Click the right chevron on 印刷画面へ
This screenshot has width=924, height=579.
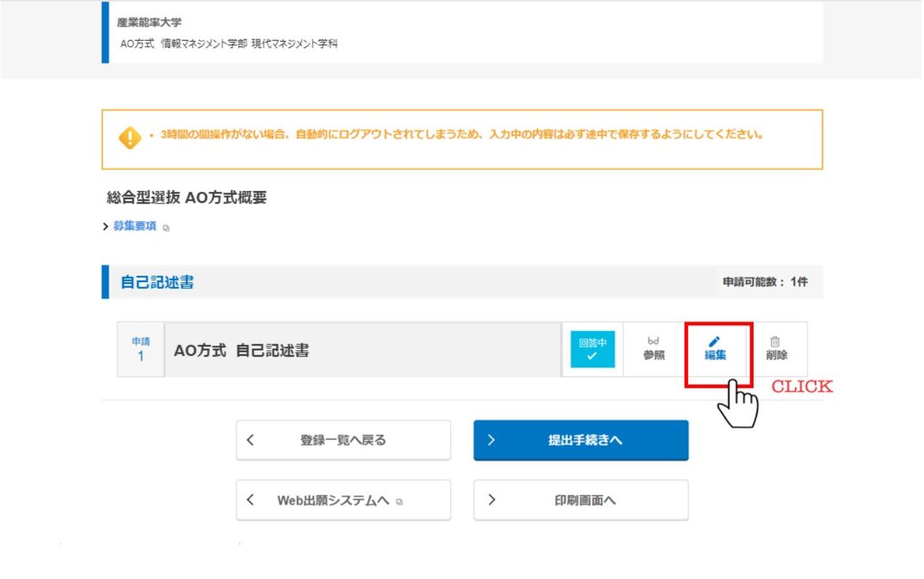[x=491, y=500]
